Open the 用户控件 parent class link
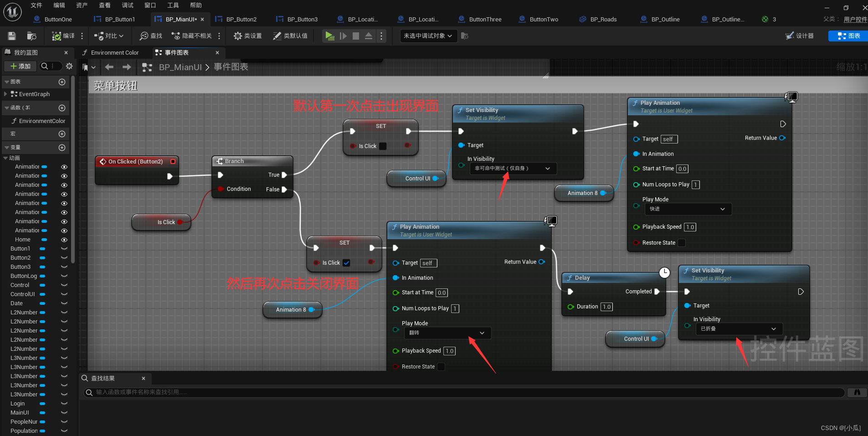This screenshot has height=436, width=868. [x=855, y=19]
